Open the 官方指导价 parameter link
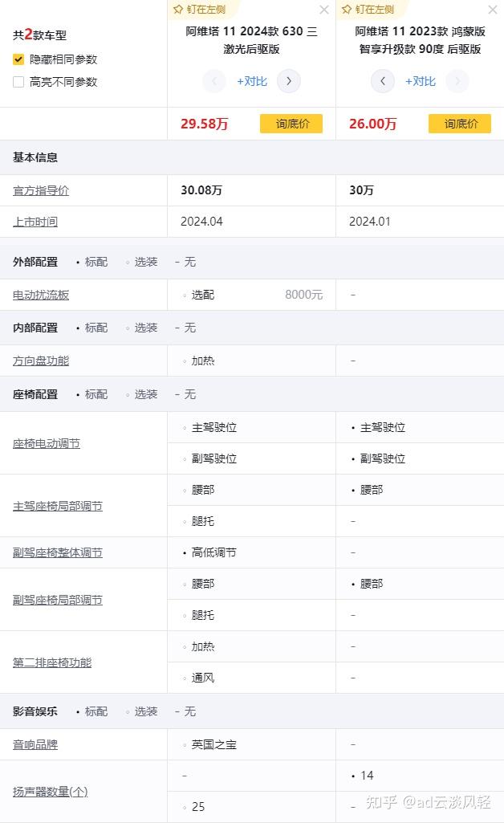 [41, 190]
